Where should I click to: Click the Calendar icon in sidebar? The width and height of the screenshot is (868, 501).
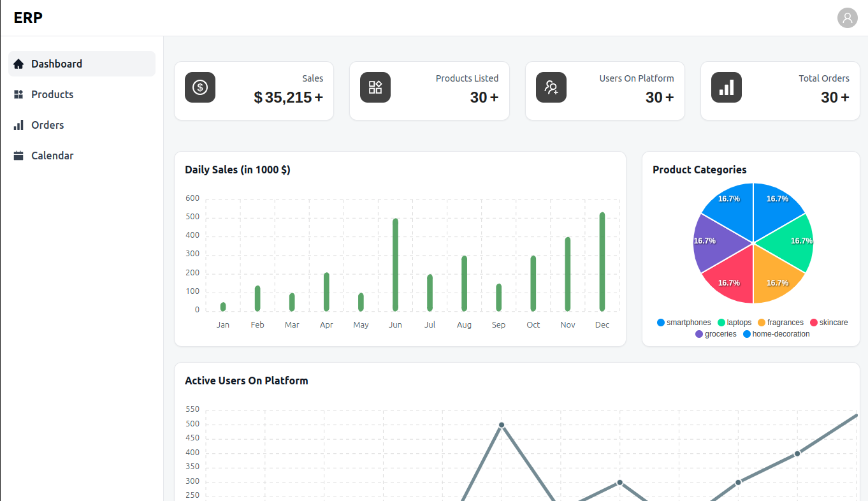point(18,156)
